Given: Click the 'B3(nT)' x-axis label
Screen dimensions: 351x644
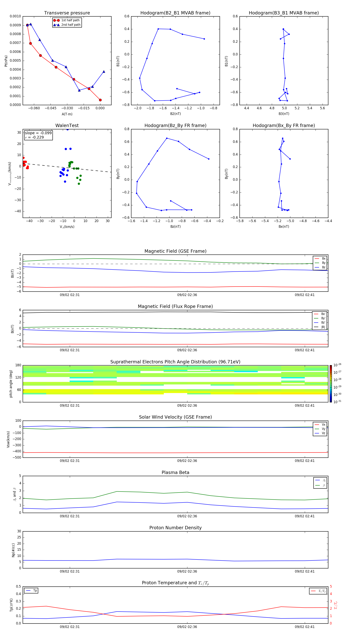Looking at the screenshot, I should 284,114.
